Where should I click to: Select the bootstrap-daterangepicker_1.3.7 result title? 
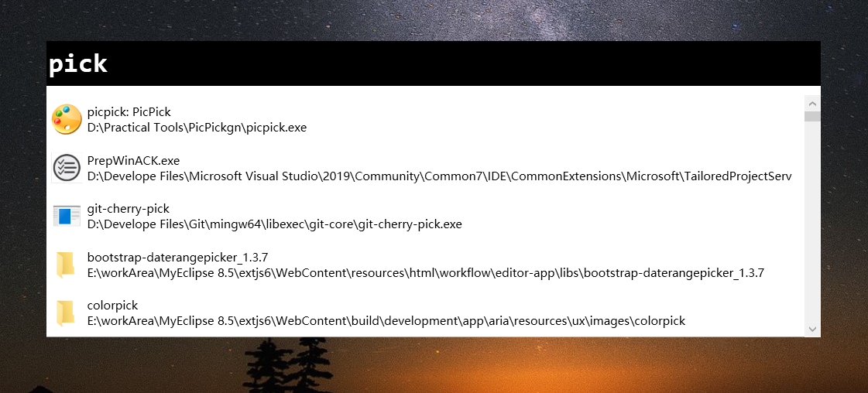(x=177, y=257)
